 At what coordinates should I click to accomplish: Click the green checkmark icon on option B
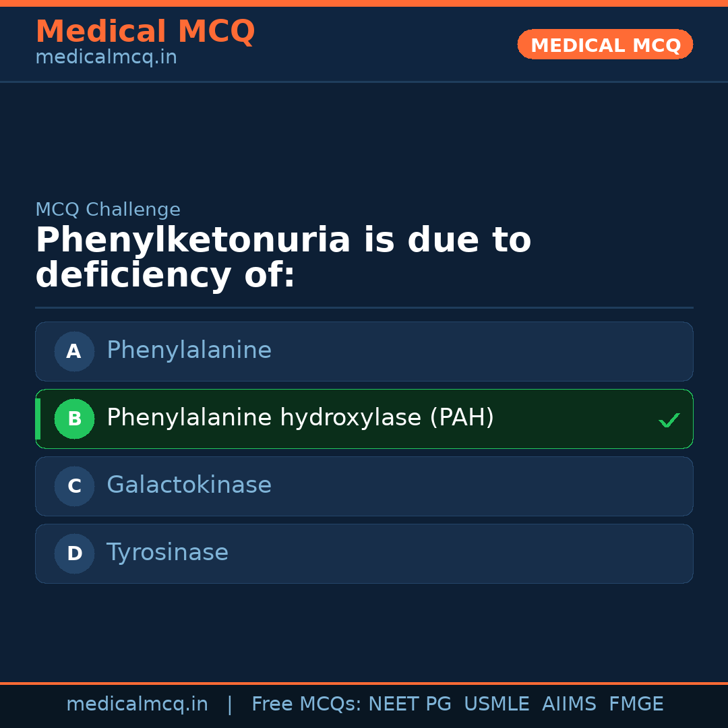click(x=669, y=420)
